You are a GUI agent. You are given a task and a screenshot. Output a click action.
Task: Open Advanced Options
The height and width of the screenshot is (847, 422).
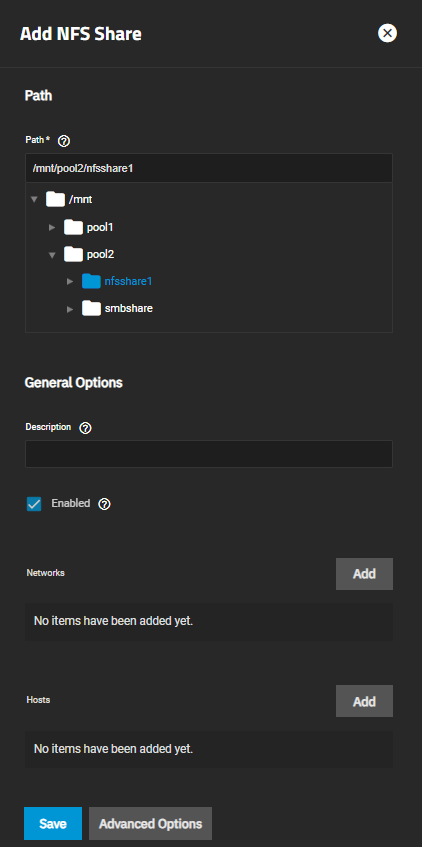tap(150, 823)
